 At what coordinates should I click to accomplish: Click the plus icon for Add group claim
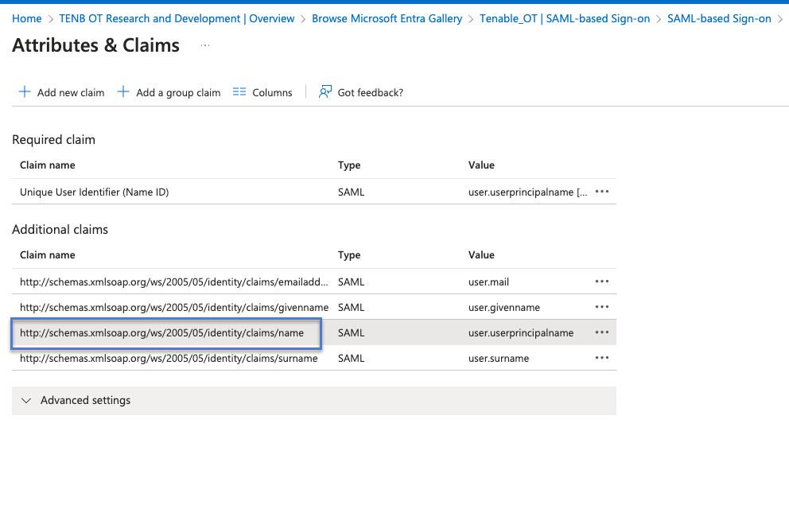[123, 92]
